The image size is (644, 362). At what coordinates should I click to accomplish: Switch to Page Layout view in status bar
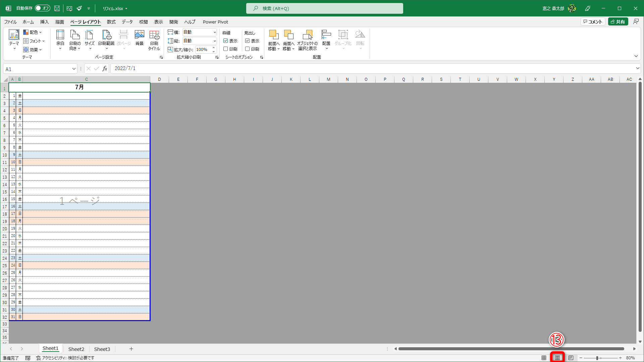click(x=557, y=358)
